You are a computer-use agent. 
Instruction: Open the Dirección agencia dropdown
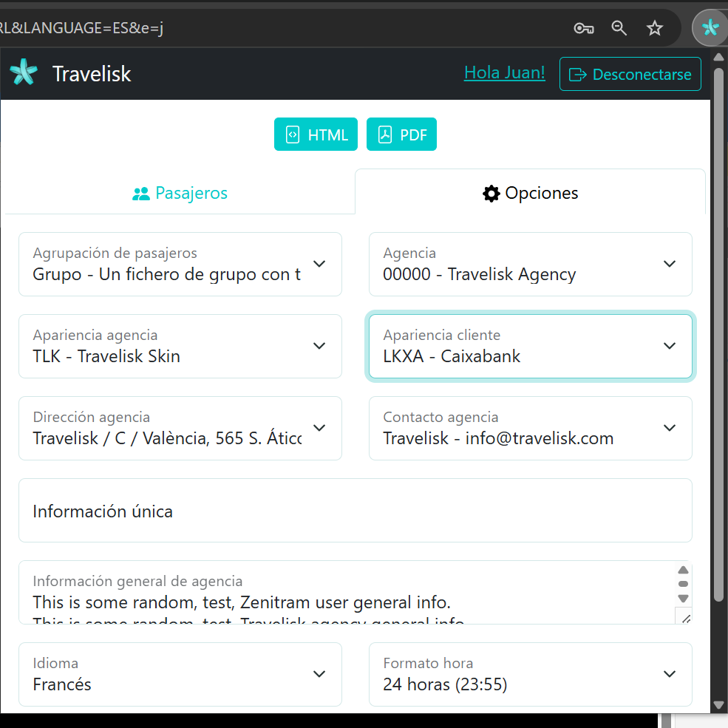click(180, 428)
